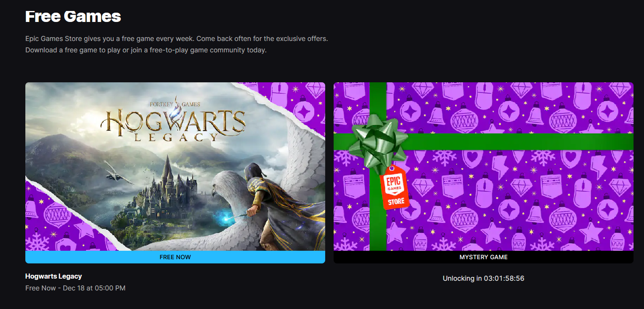Click the "Unlocking in 03:01:58:56" countdown

coord(484,279)
